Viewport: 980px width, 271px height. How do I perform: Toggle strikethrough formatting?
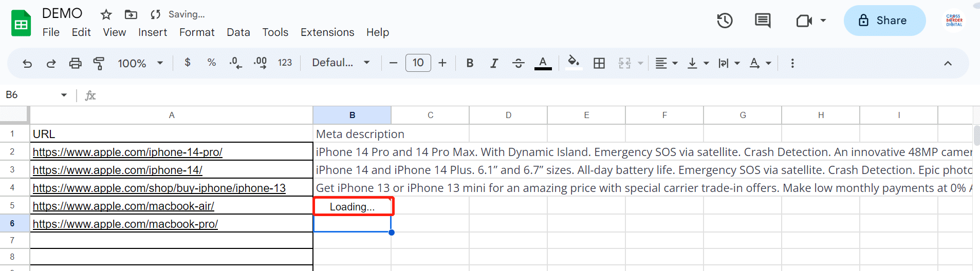pos(518,63)
